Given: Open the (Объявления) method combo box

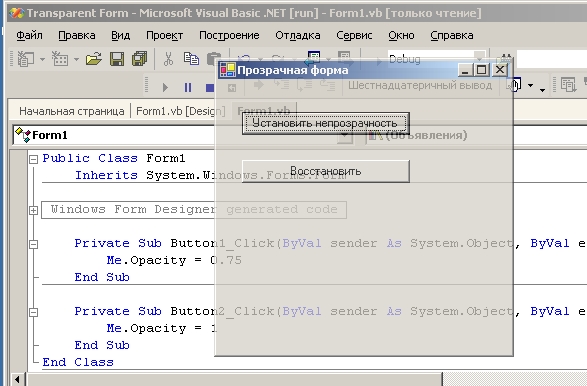Looking at the screenshot, I should pos(475,135).
